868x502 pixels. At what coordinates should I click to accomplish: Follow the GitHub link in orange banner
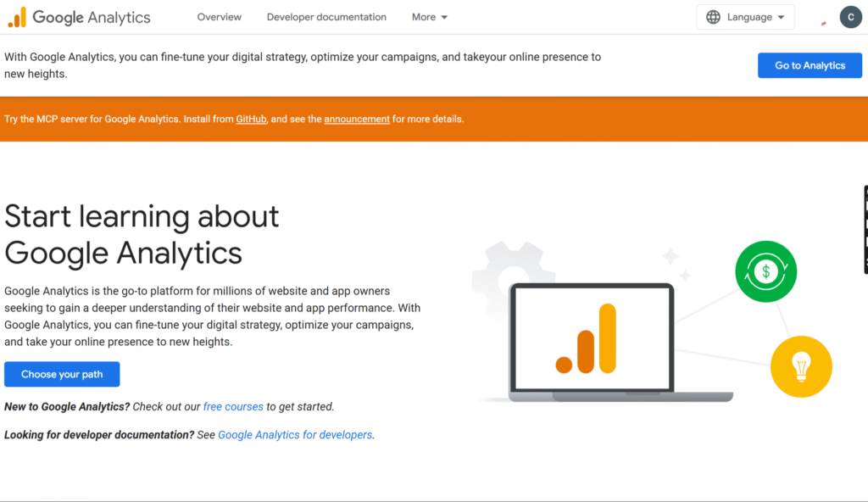tap(252, 120)
